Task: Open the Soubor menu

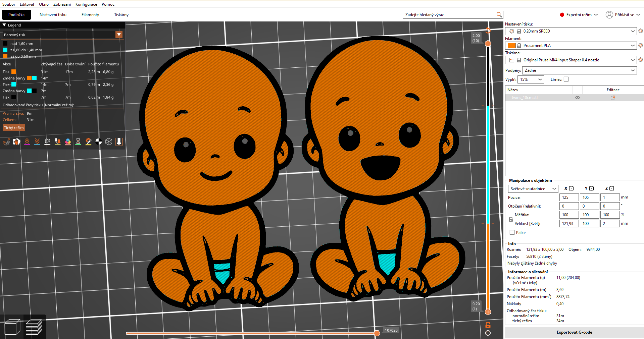Action: click(9, 4)
